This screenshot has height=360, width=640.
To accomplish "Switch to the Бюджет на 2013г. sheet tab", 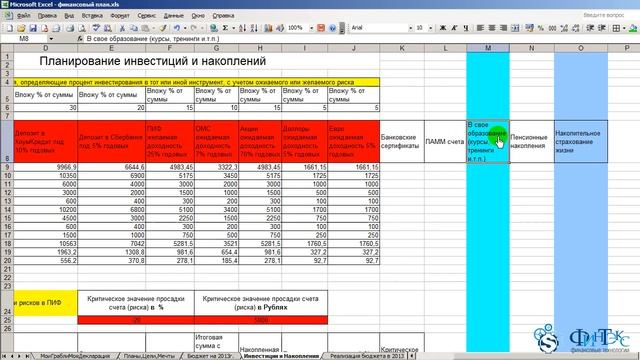I will pos(211,356).
